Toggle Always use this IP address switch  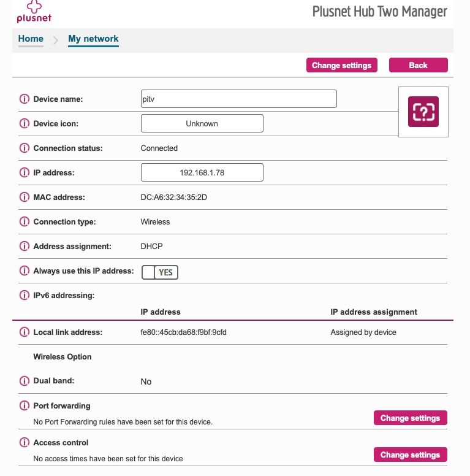tap(159, 272)
